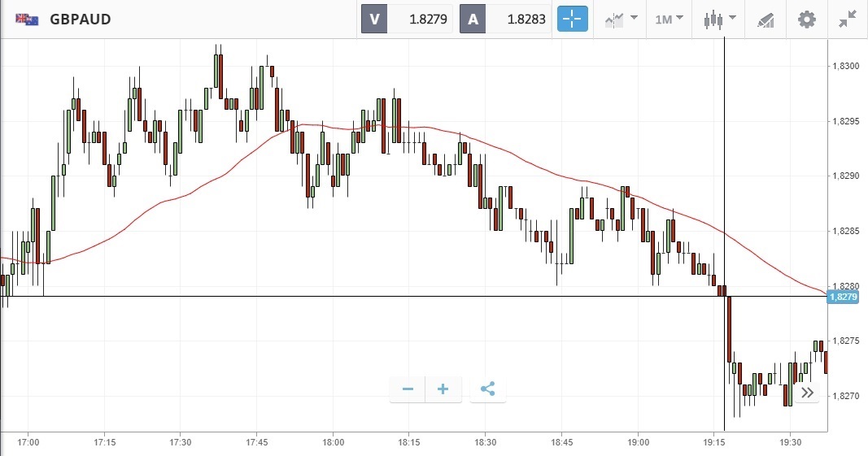Image resolution: width=868 pixels, height=456 pixels.
Task: Open the candlestick chart type dropdown
Action: [x=720, y=20]
